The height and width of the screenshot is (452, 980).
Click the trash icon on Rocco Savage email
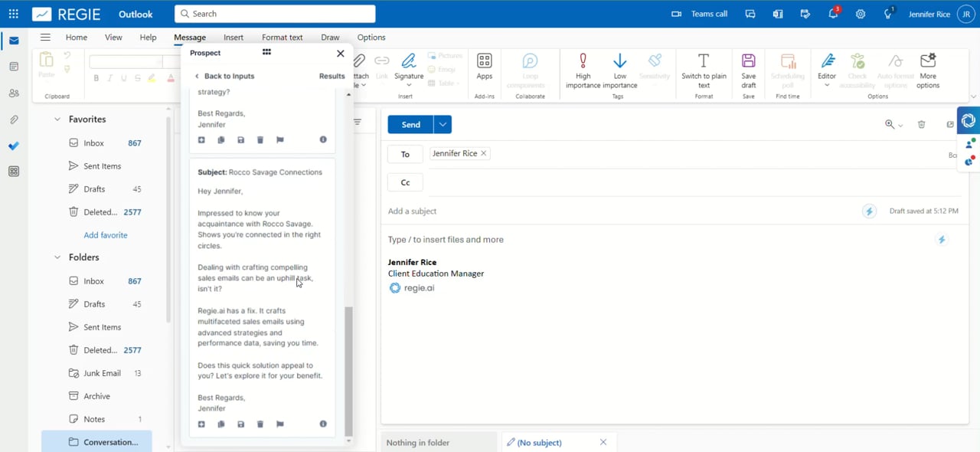tap(260, 424)
